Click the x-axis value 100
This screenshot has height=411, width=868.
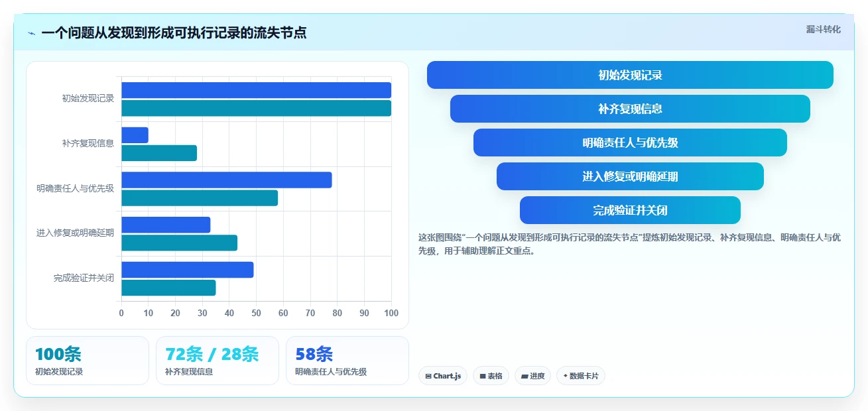[391, 313]
